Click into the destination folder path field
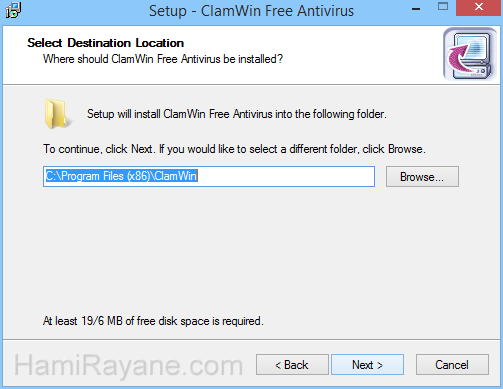 [209, 176]
